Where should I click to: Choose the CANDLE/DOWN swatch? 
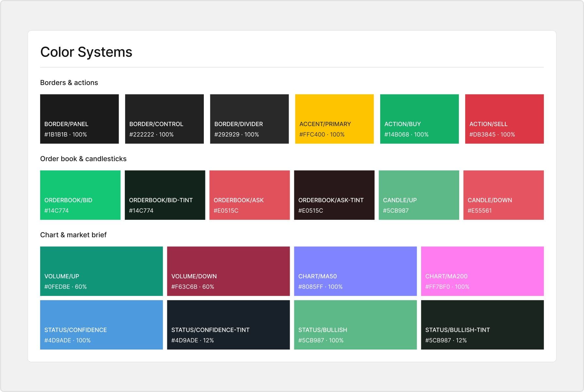504,195
